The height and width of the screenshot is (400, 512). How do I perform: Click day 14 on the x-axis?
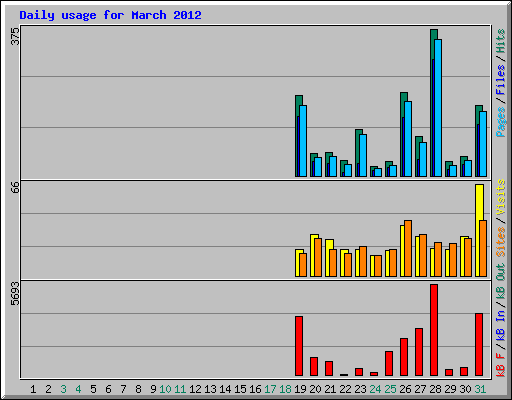pyautogui.click(x=225, y=389)
